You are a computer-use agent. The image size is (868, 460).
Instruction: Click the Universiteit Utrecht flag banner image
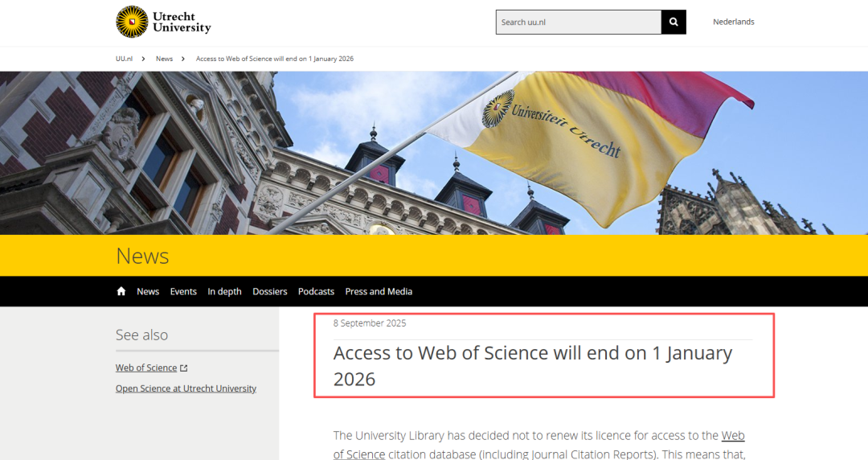pos(434,153)
